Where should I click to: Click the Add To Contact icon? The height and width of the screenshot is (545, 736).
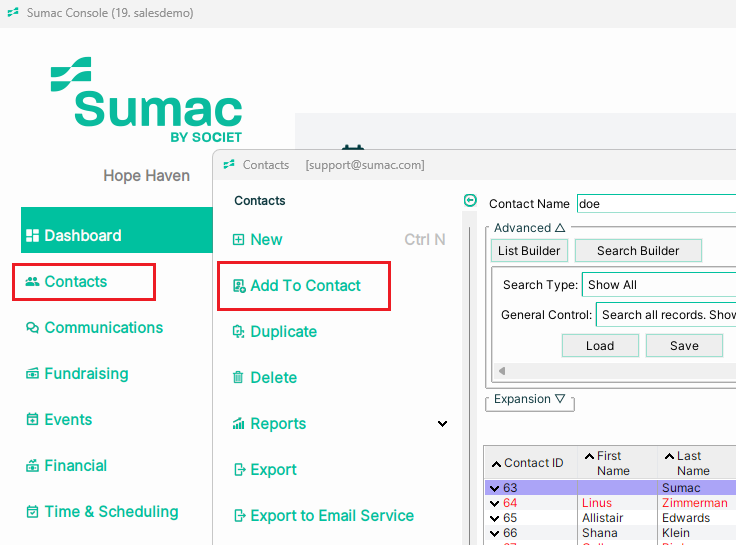239,285
